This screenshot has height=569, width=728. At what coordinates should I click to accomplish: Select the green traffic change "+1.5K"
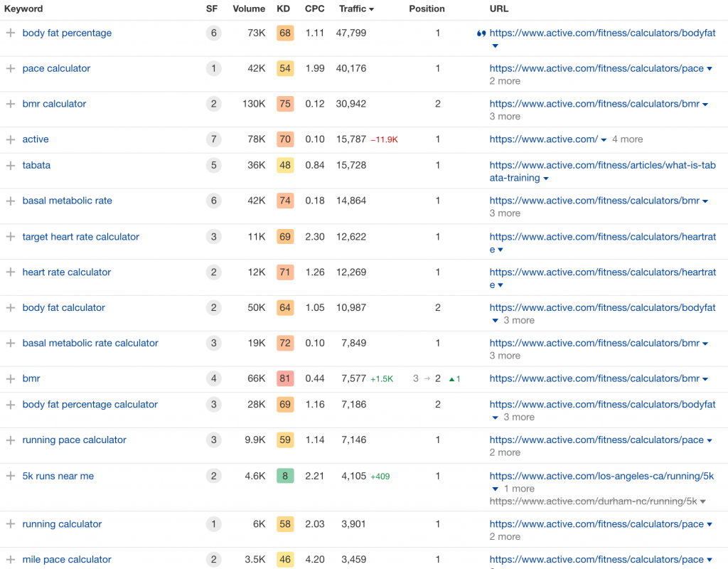(382, 379)
